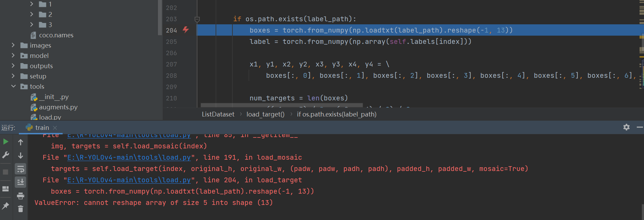Expand the setup folder
This screenshot has width=644, height=220.
click(x=13, y=76)
